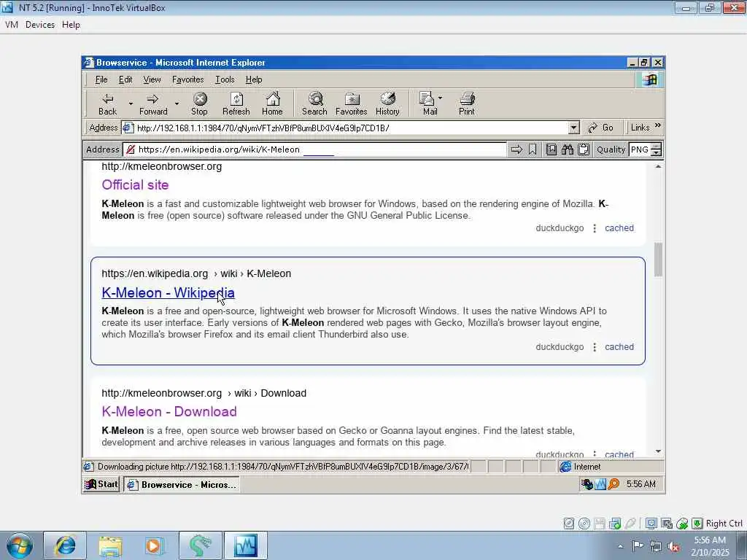
Task: Open Forward button history dropdown arrow
Action: 177,104
